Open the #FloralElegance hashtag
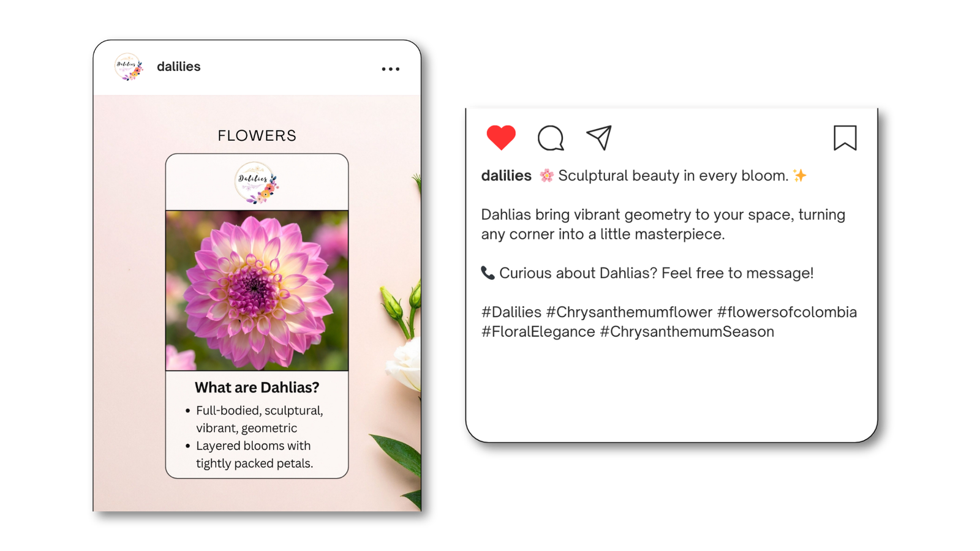Image resolution: width=980 pixels, height=551 pixels. (538, 332)
